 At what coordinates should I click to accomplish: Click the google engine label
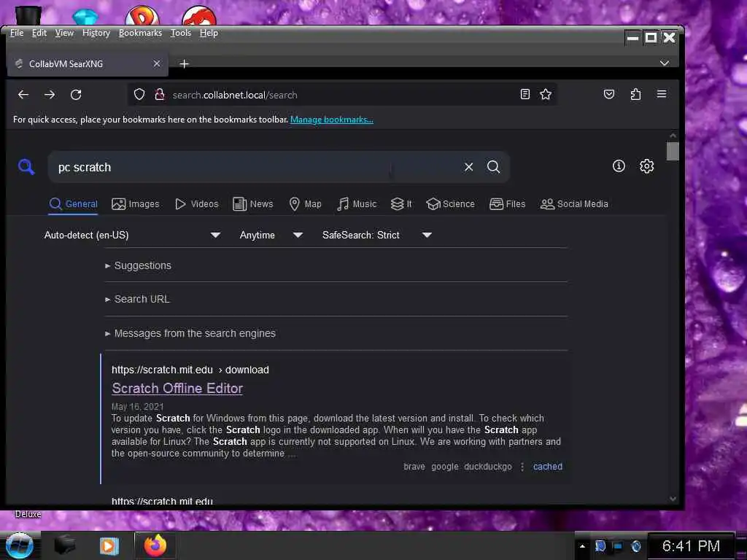[445, 467]
